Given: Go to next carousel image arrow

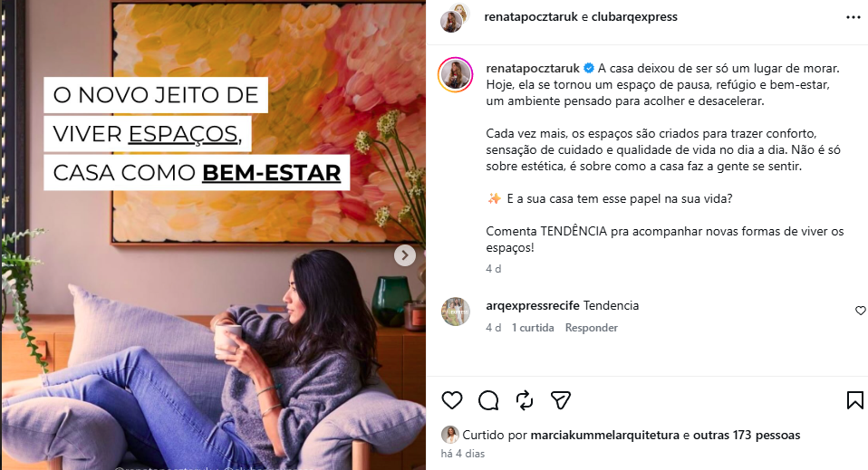Looking at the screenshot, I should coord(405,255).
